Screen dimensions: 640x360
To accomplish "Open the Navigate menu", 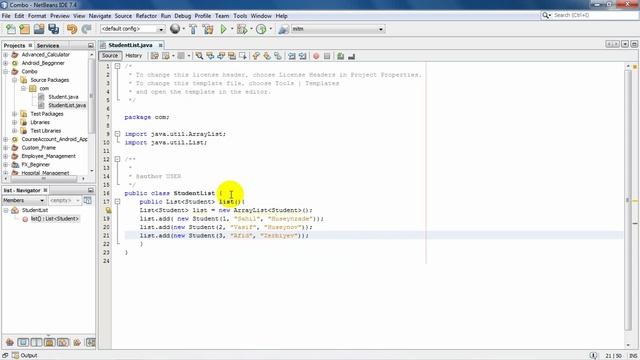I will coord(100,16).
